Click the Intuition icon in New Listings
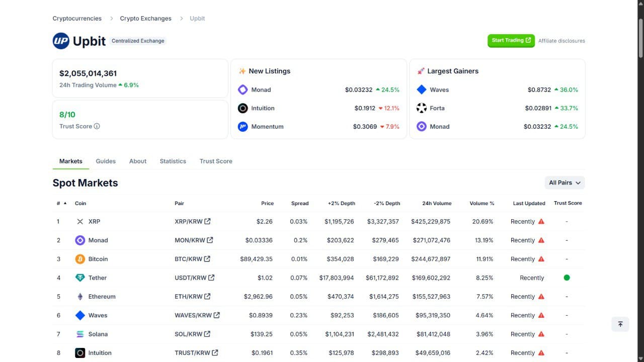644x362 pixels. [243, 108]
